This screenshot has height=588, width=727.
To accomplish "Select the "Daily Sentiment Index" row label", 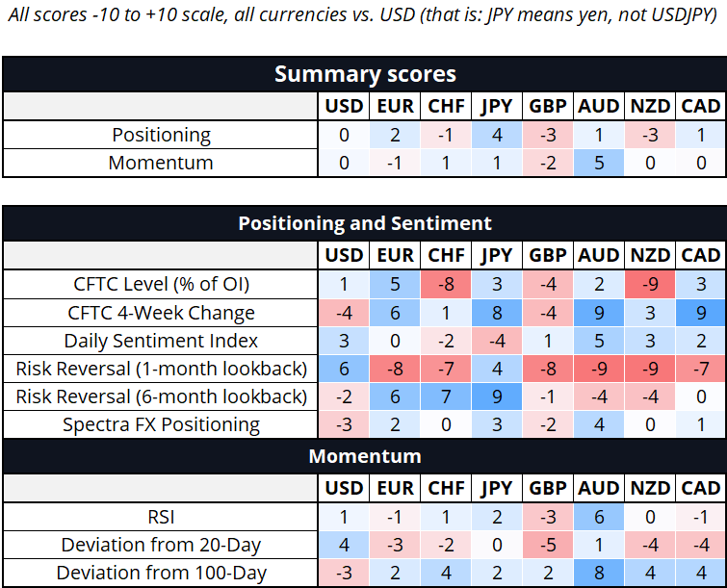I will (x=161, y=341).
